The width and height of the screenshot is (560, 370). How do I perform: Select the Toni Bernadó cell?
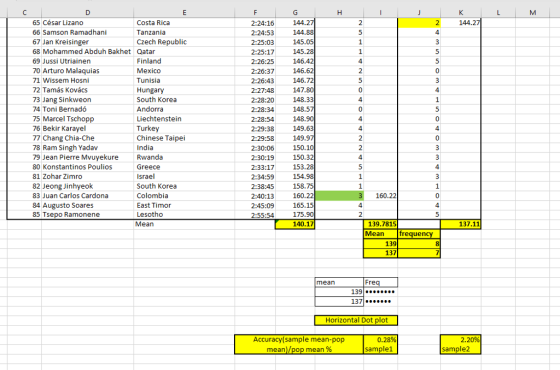(x=88, y=110)
